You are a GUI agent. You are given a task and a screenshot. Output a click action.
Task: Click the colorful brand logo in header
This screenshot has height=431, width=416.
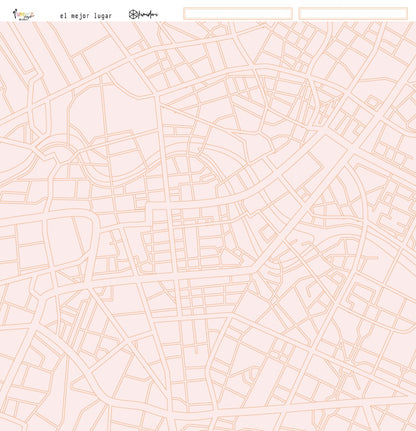click(23, 15)
